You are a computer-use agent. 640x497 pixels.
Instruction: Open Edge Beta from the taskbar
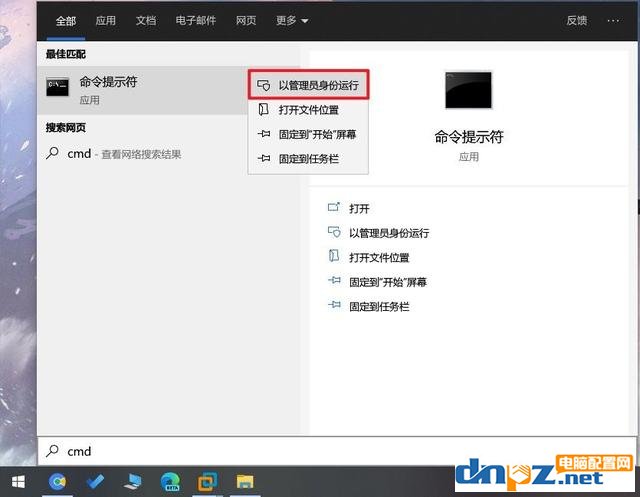(x=170, y=482)
